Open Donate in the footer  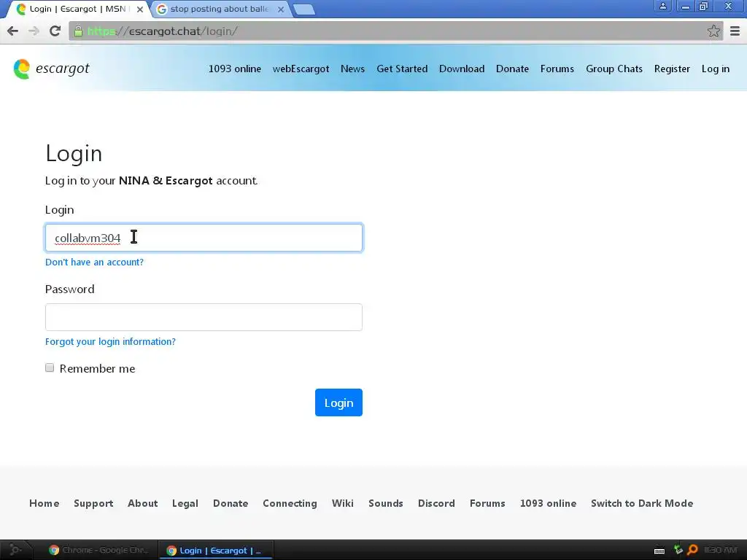click(231, 503)
